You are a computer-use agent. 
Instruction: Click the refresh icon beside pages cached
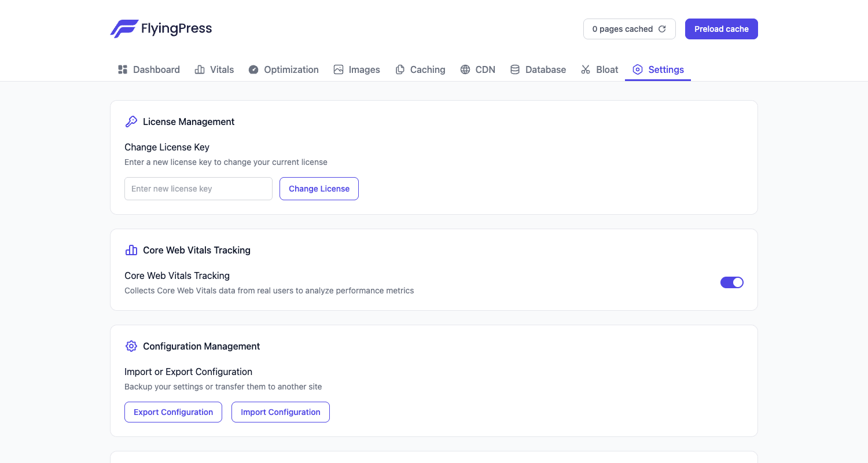point(662,29)
